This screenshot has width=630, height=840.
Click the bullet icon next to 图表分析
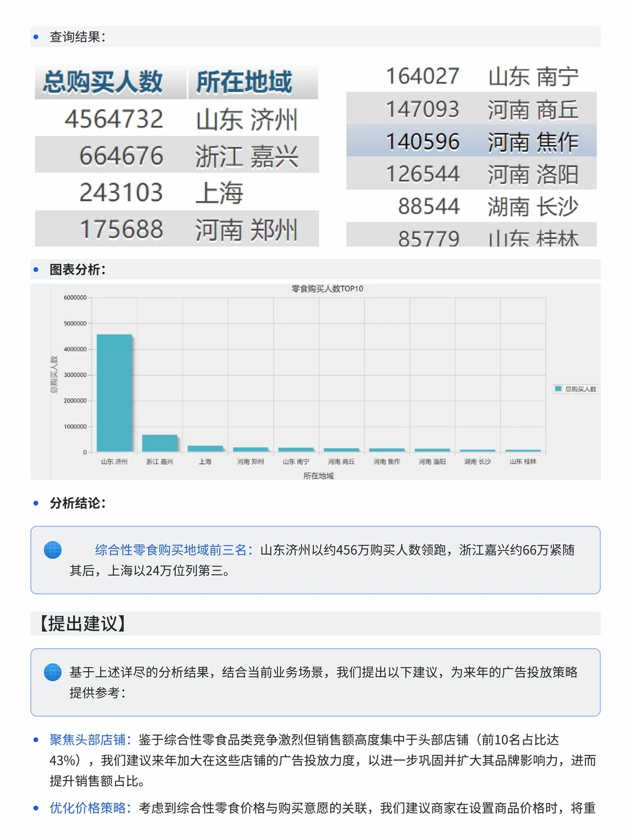click(36, 269)
